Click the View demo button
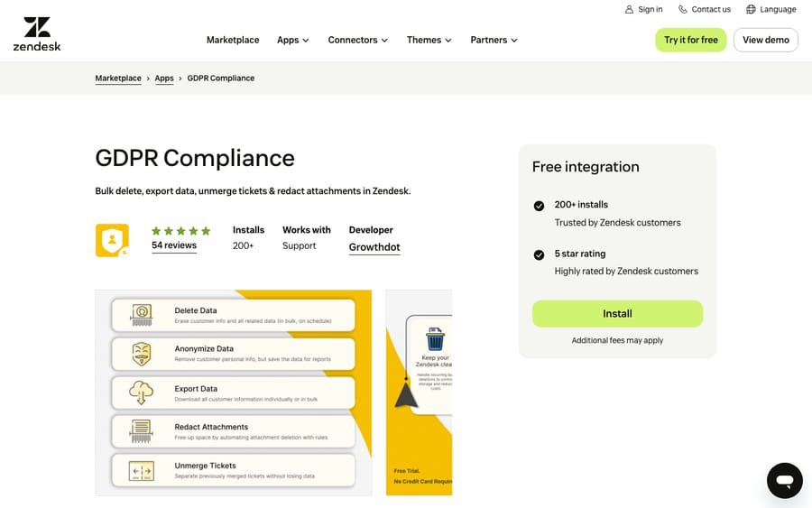This screenshot has height=508, width=812. (765, 40)
